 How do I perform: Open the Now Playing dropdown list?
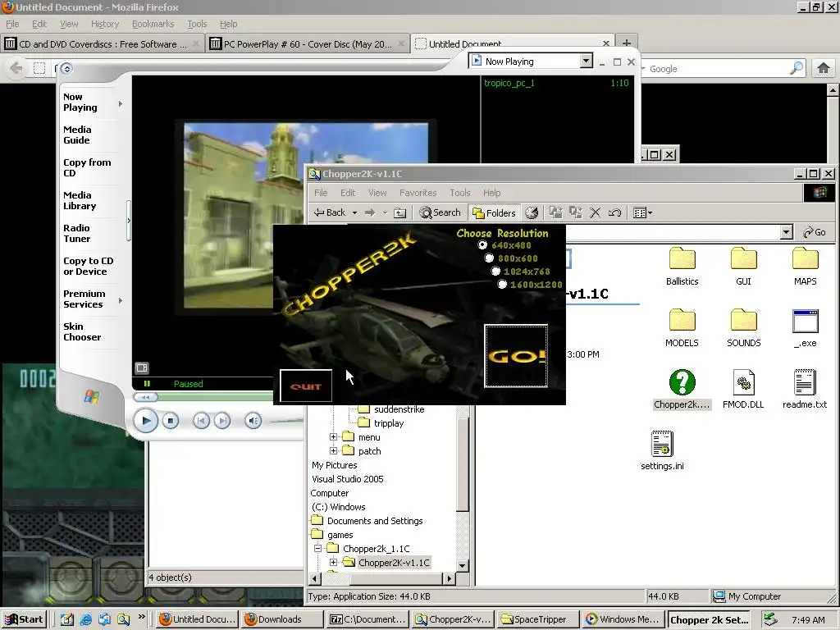(x=586, y=61)
